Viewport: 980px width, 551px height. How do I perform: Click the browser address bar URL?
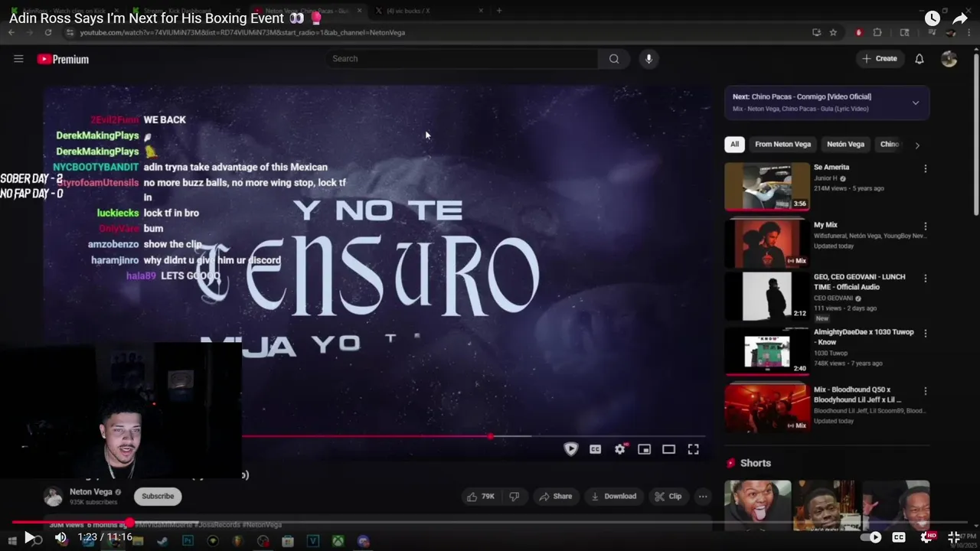(x=242, y=32)
